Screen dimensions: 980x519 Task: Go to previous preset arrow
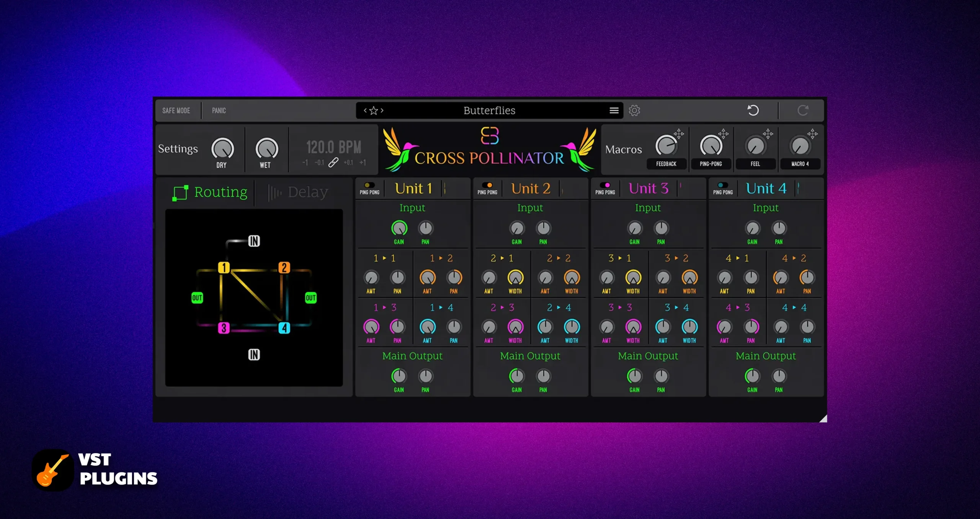pyautogui.click(x=365, y=111)
